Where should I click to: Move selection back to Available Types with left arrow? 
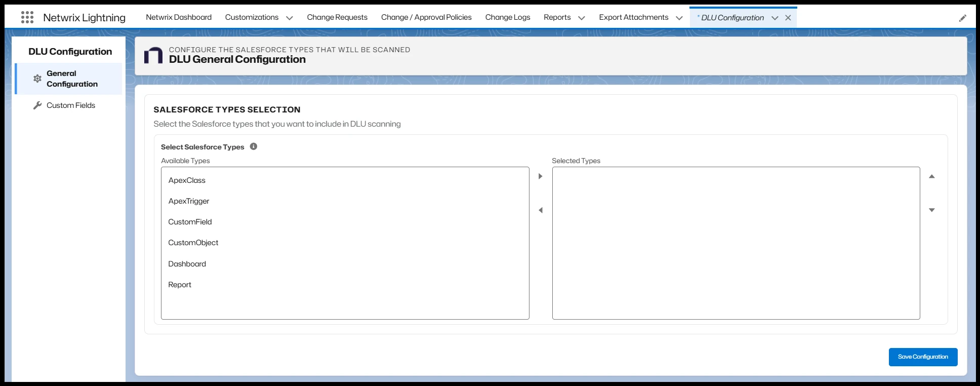pyautogui.click(x=540, y=210)
